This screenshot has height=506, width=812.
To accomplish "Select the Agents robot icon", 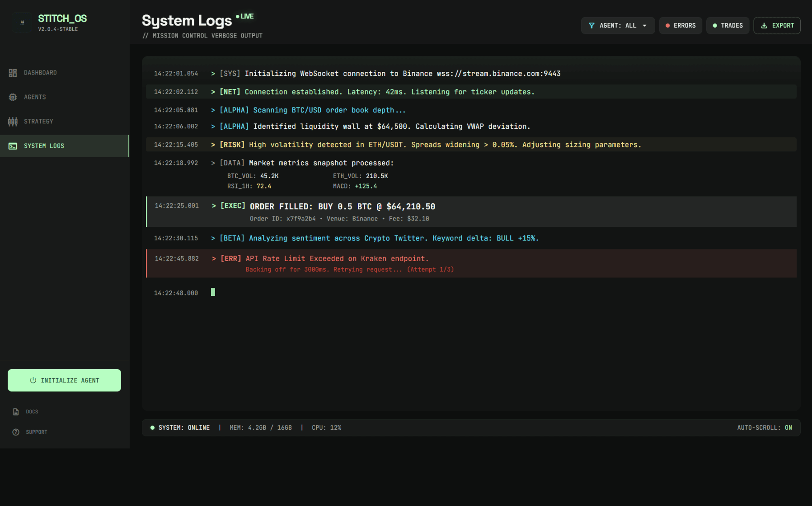I will pyautogui.click(x=12, y=97).
